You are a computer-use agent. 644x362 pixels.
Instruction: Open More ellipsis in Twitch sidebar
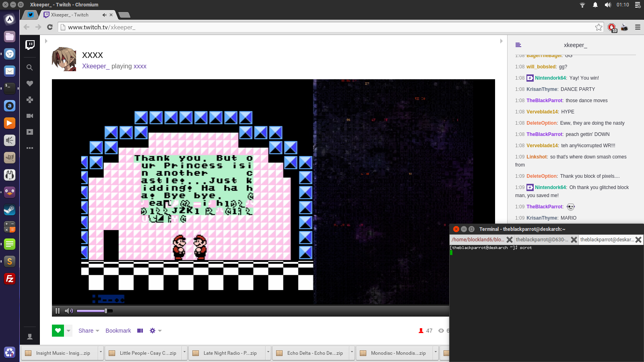pos(30,148)
